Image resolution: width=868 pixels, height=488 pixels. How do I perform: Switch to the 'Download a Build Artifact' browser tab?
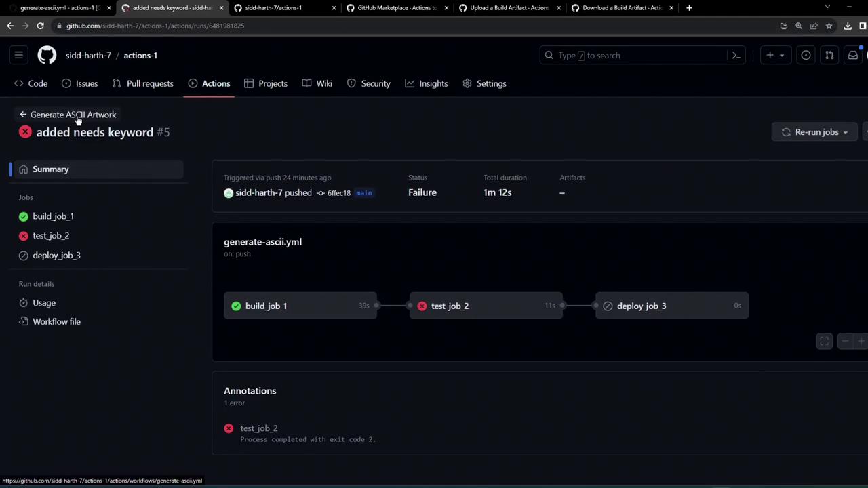coord(621,8)
